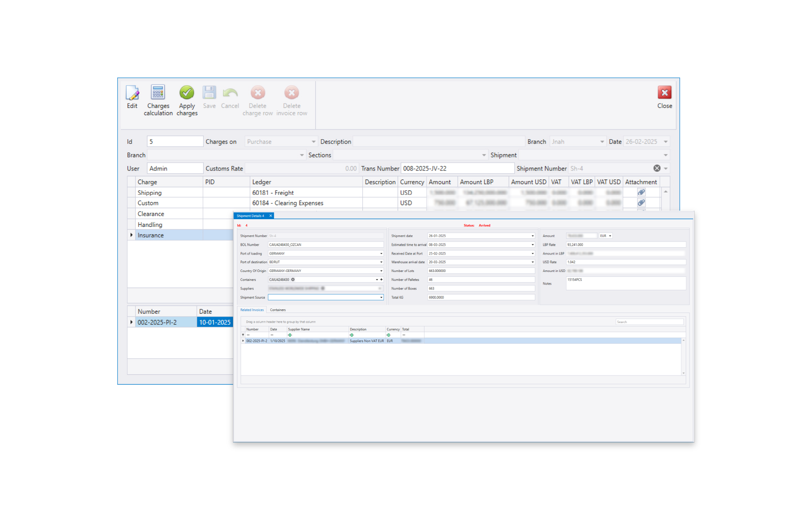Clear the Shipment Number Sh-4 value
This screenshot has width=812, height=520.
point(657,168)
